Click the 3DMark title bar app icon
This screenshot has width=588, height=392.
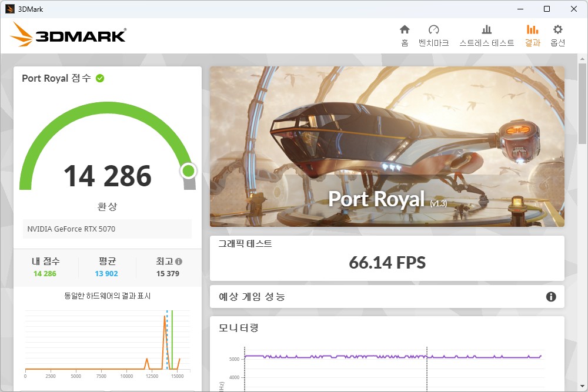10,9
